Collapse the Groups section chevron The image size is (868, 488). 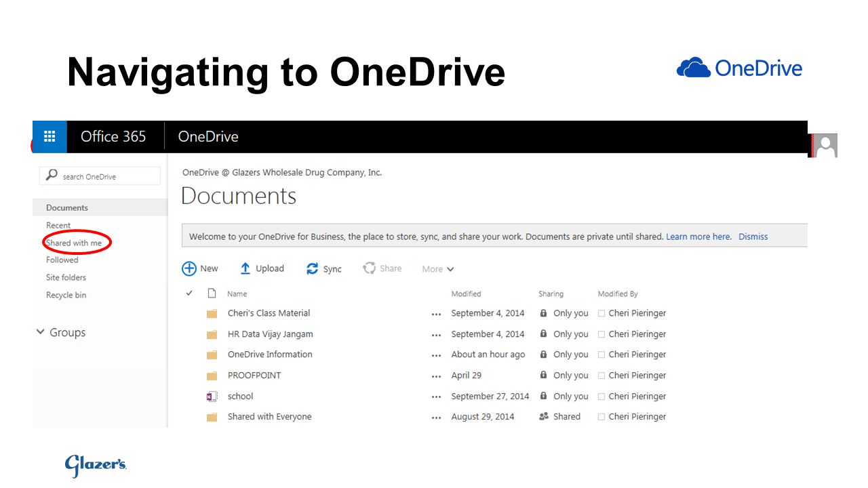[x=40, y=332]
